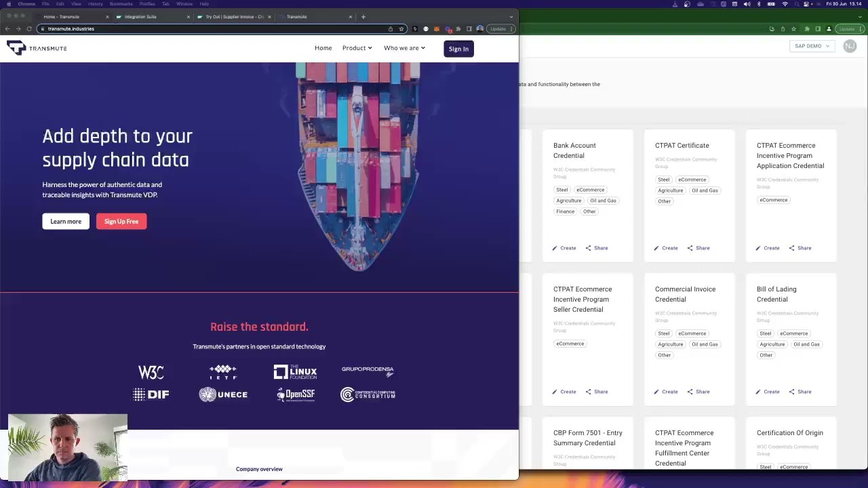Click the share icon in front window's address bar

coord(391,28)
